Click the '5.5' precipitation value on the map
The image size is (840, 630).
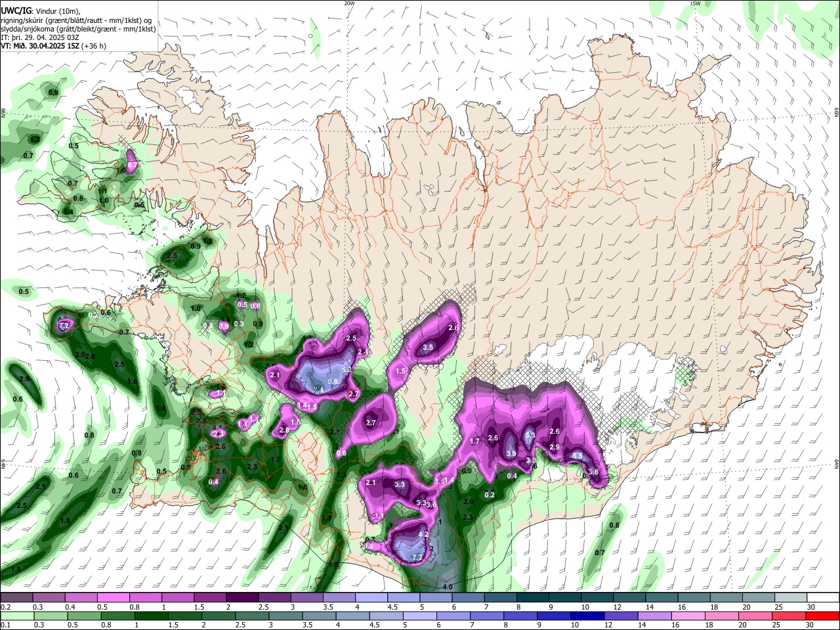pos(577,456)
